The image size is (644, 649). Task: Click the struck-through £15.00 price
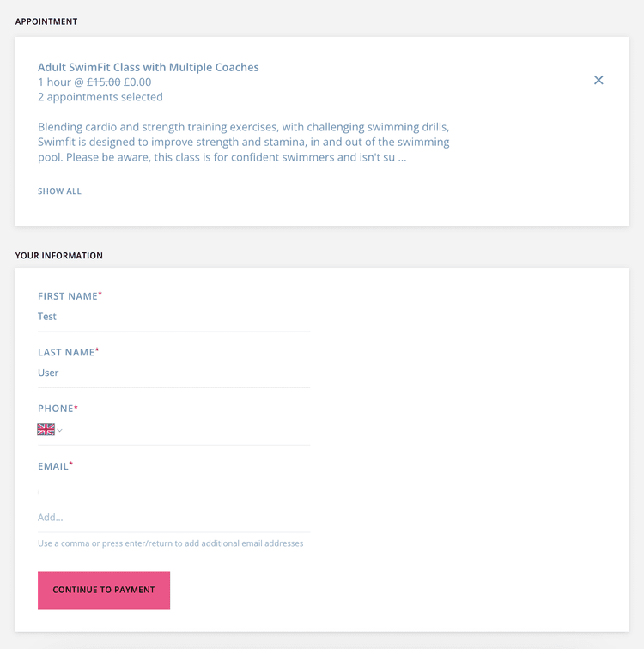(x=104, y=82)
